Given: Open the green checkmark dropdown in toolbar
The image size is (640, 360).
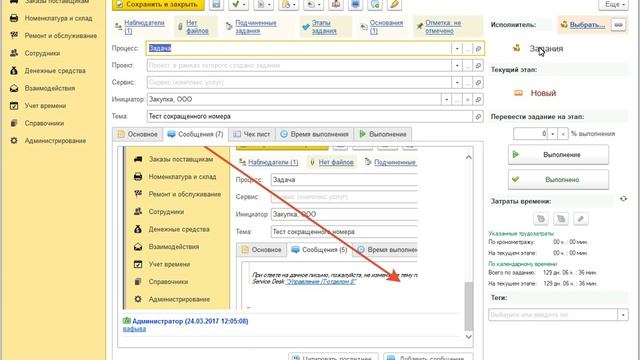Looking at the screenshot, I should [238, 4].
